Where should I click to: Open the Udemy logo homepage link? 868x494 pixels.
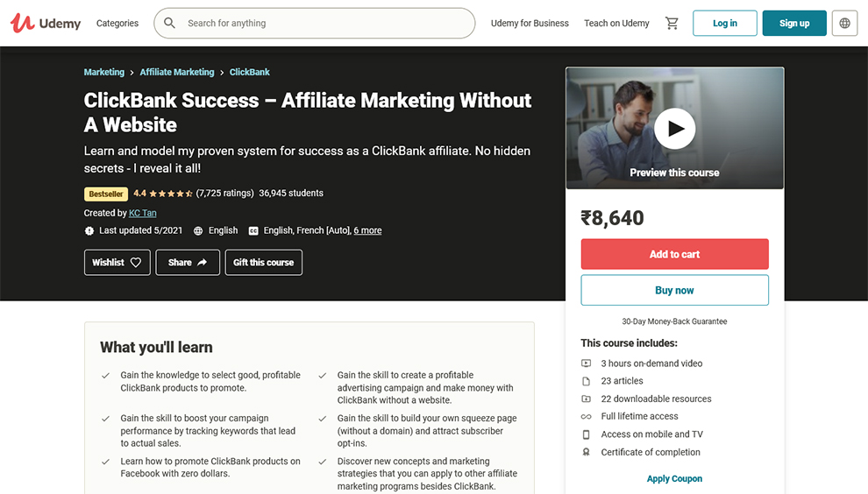pyautogui.click(x=46, y=24)
